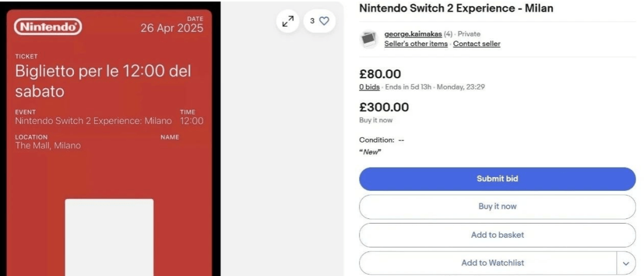Click the white QR code box on ticket

[109, 237]
